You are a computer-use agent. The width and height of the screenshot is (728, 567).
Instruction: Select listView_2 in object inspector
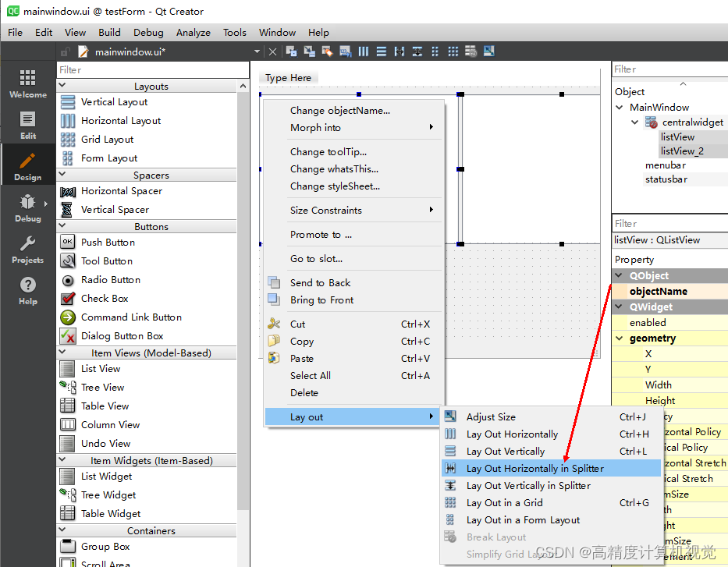682,151
